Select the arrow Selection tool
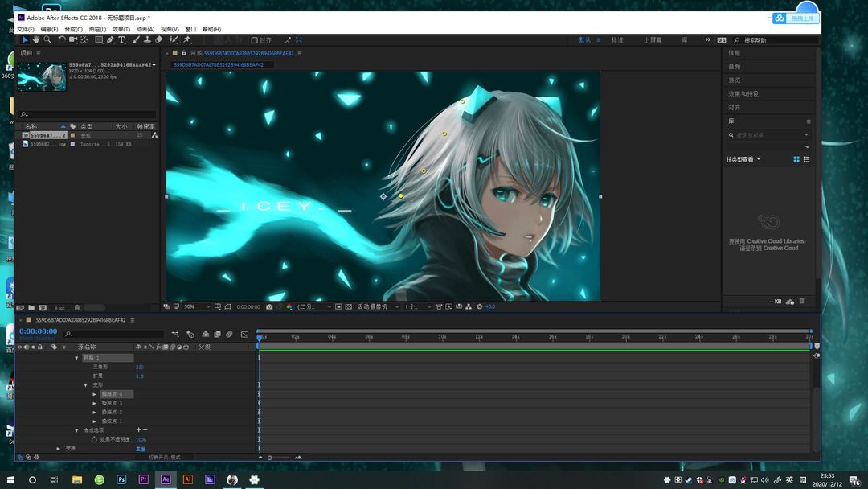 [x=24, y=40]
